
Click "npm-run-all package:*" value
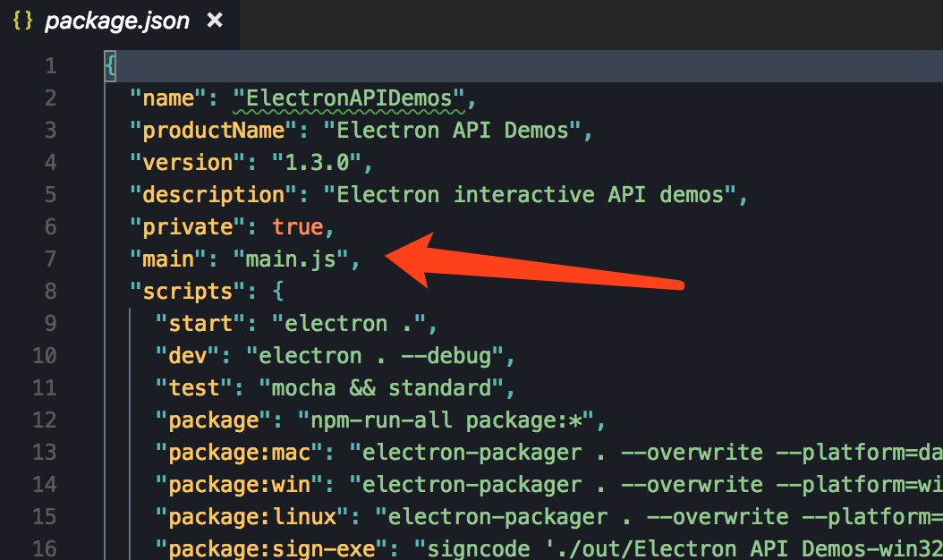click(x=446, y=420)
